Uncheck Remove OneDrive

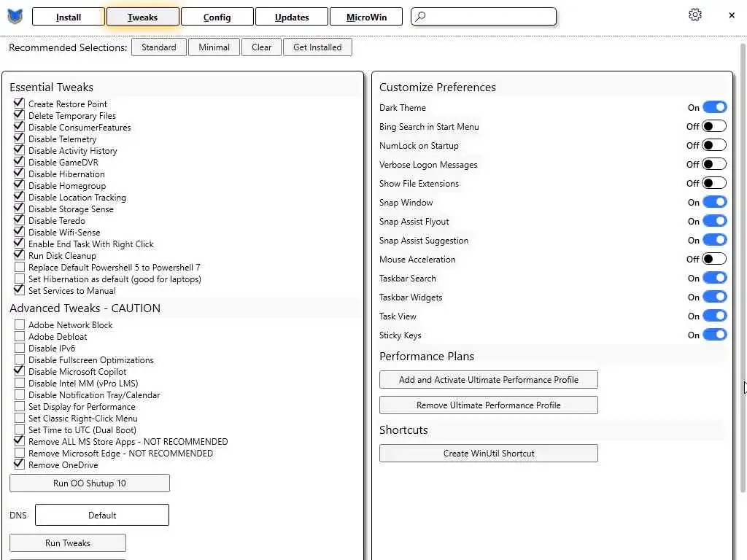19,464
